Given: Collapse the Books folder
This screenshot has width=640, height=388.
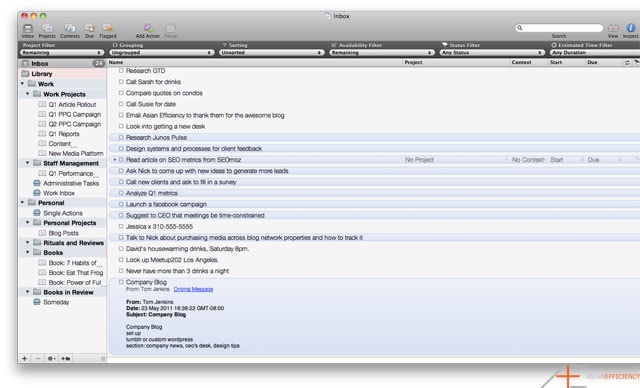Looking at the screenshot, I should 28,253.
